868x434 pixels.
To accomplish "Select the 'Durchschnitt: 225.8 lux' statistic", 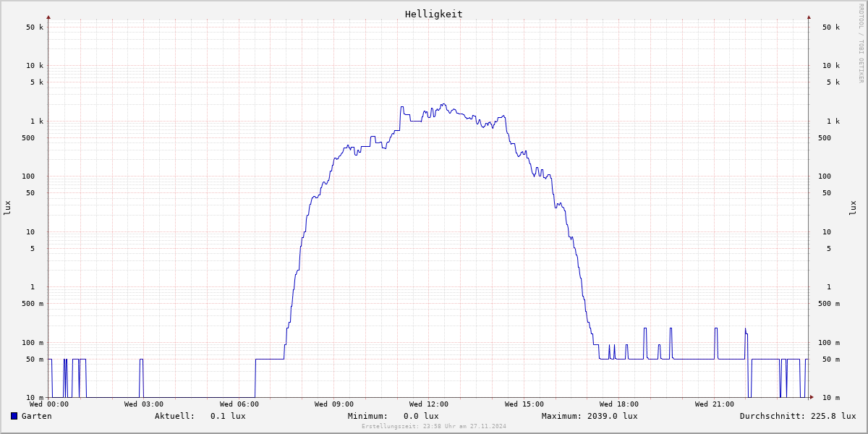I will [x=798, y=416].
